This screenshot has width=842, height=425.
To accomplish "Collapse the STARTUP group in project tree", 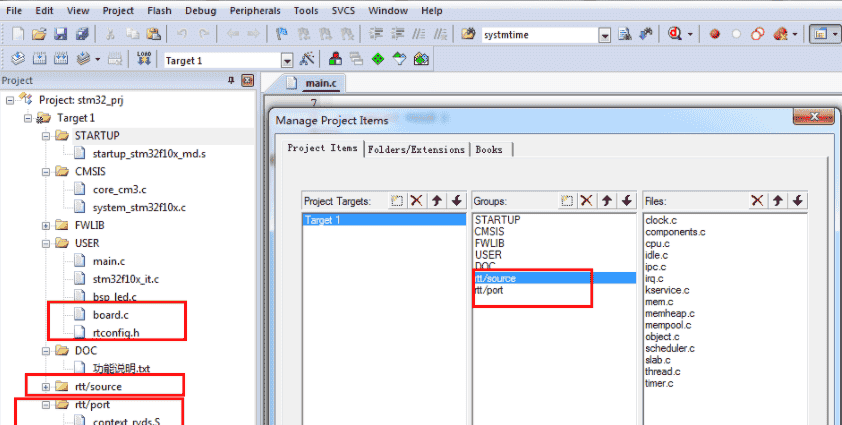I will (46, 136).
